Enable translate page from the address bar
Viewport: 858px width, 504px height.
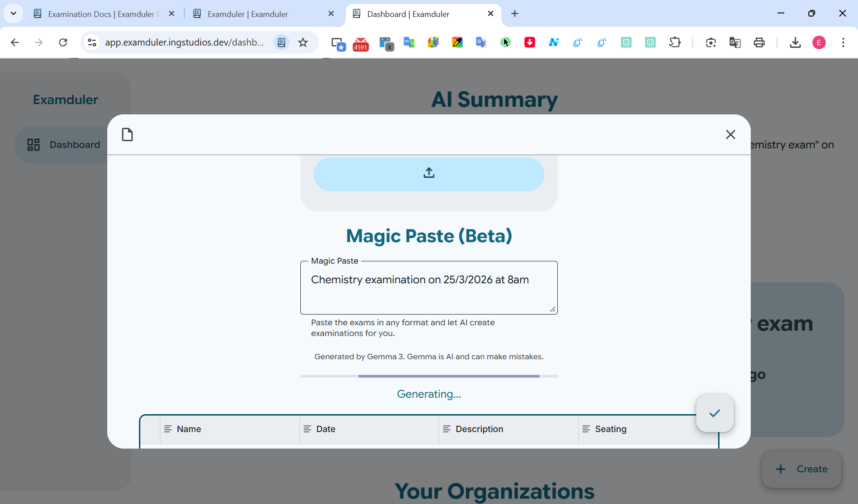[735, 42]
